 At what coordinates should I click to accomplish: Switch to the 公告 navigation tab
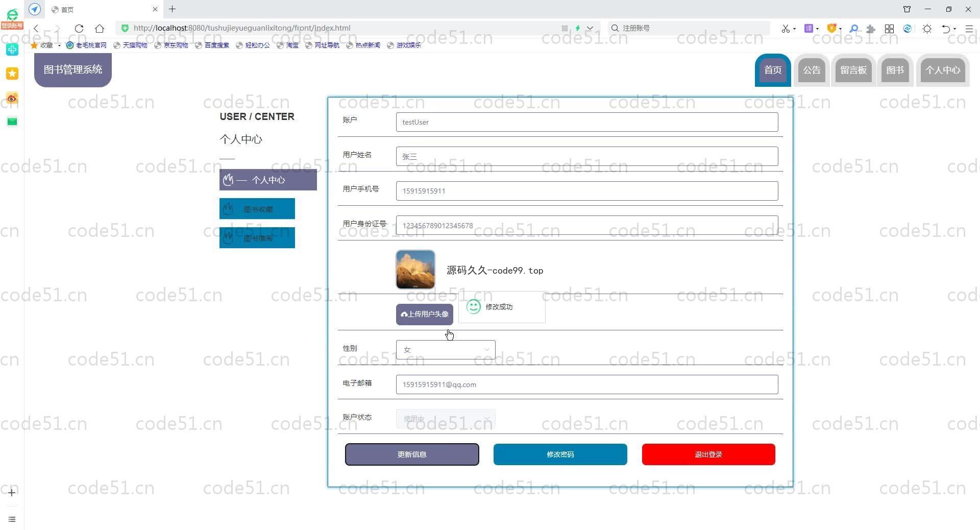tap(812, 70)
